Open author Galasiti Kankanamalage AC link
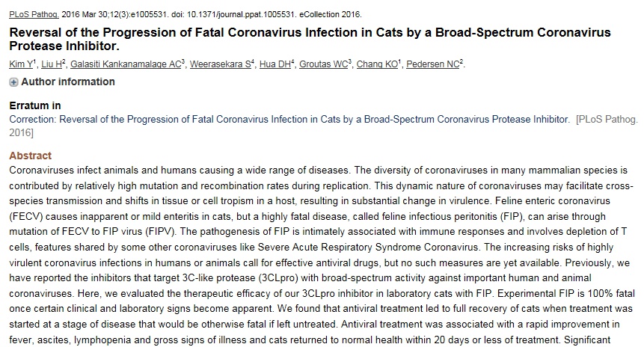The height and width of the screenshot is (347, 644). 126,64
